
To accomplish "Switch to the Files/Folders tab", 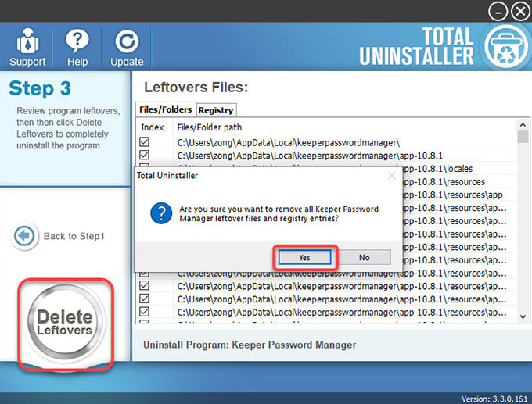I will click(x=166, y=109).
